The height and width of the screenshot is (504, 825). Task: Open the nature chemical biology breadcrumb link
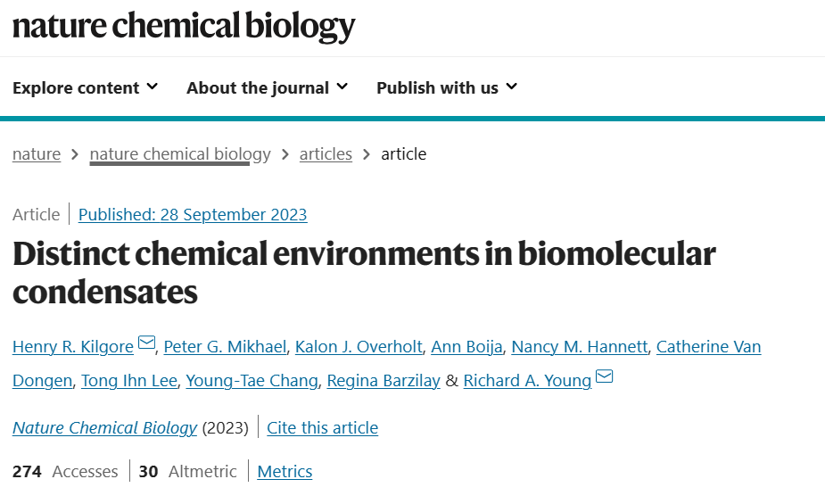[x=180, y=154]
